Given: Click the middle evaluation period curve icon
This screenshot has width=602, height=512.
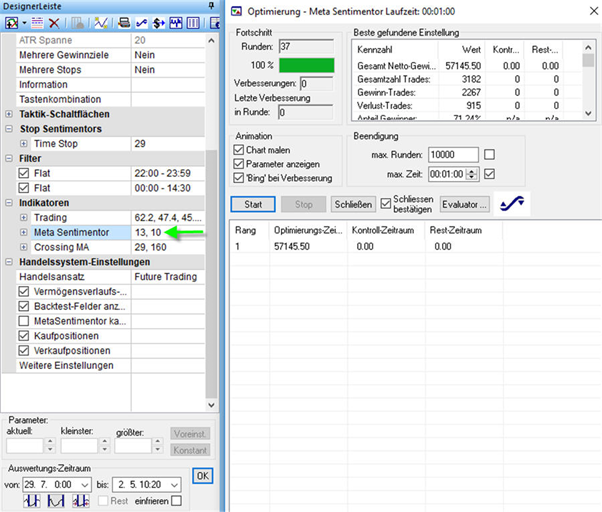Looking at the screenshot, I should 56,501.
